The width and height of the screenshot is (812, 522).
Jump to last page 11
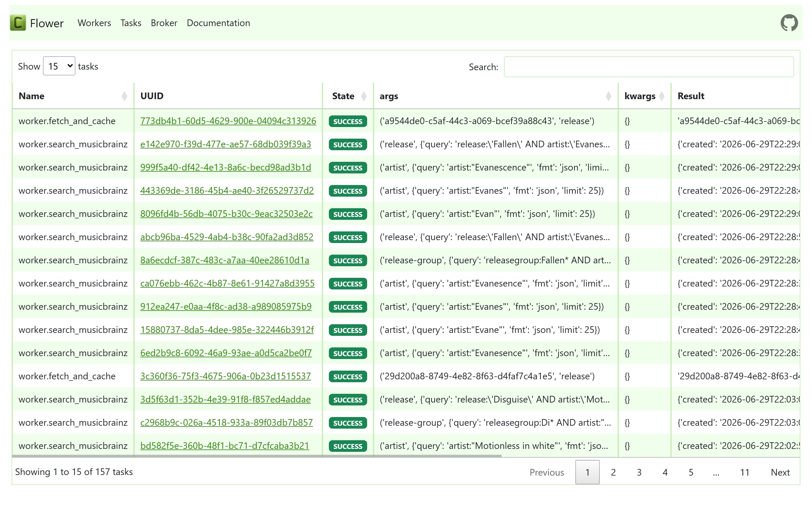[x=744, y=472]
